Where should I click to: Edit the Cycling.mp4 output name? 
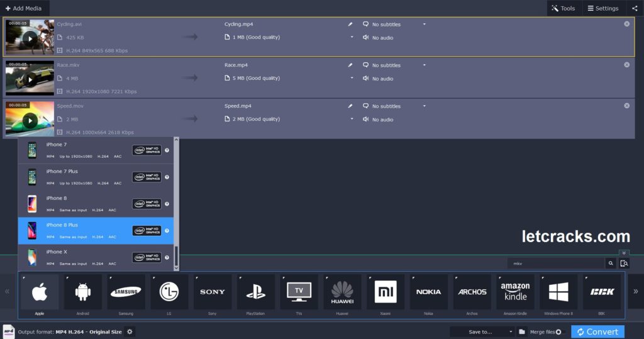pos(350,25)
